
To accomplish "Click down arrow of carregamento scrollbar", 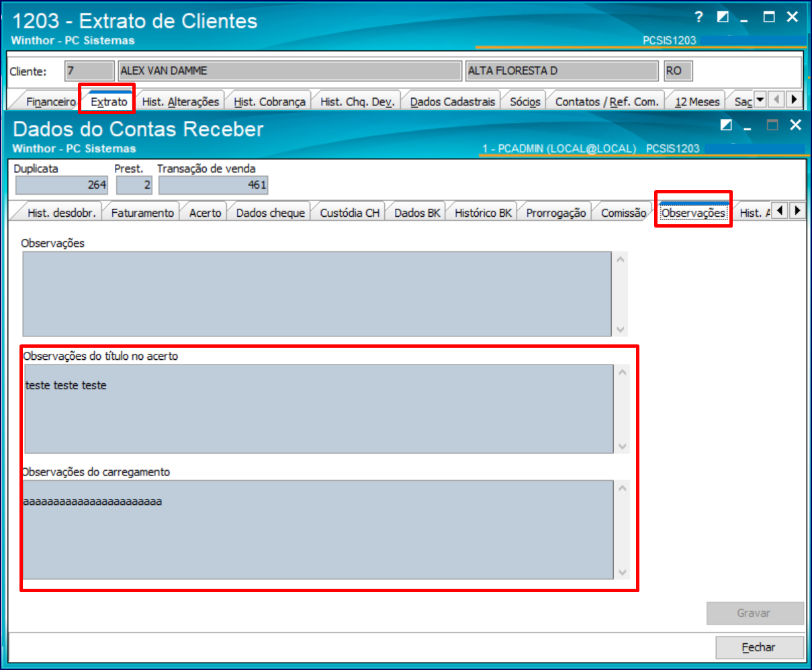I will 623,572.
